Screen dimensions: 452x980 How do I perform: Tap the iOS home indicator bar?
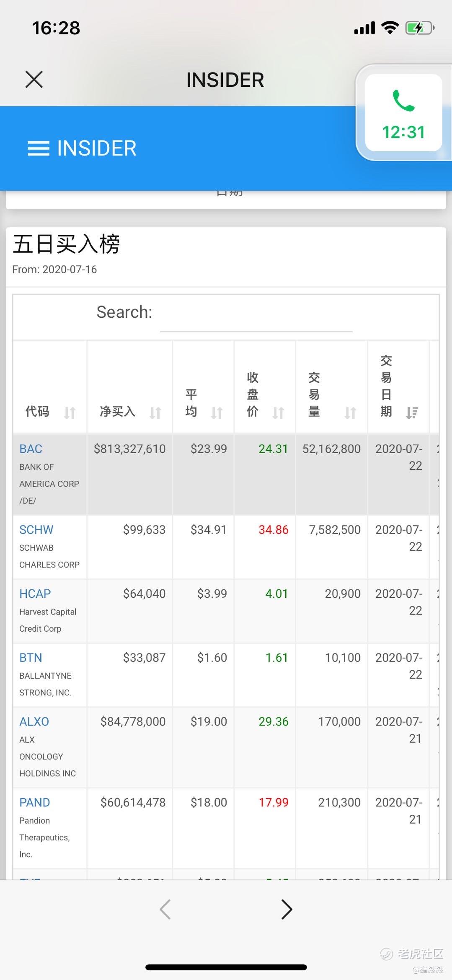(226, 967)
